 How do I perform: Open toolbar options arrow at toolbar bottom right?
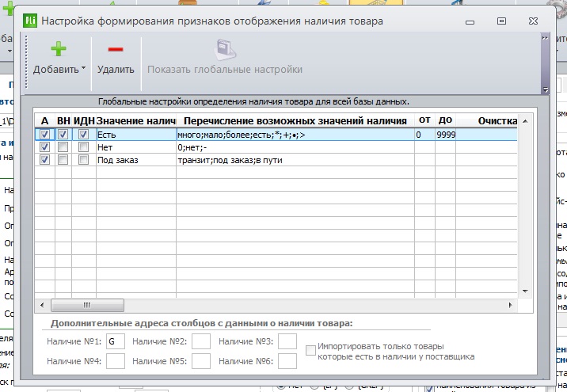point(546,89)
